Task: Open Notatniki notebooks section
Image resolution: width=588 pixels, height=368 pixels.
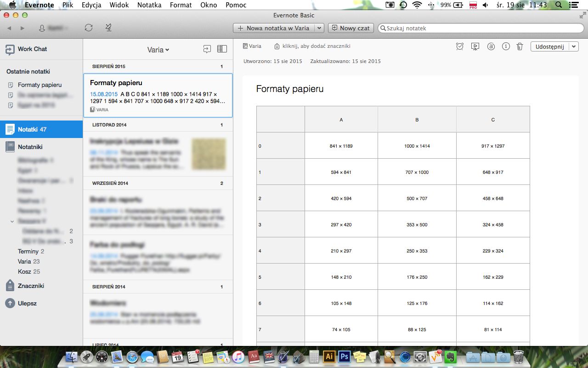Action: coord(30,147)
